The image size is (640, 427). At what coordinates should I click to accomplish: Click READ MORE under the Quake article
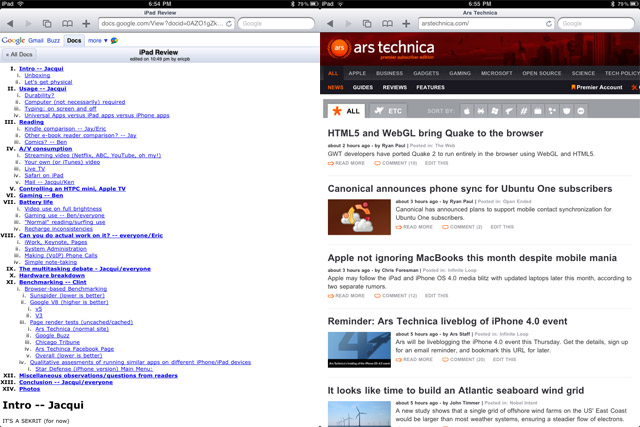pyautogui.click(x=346, y=163)
